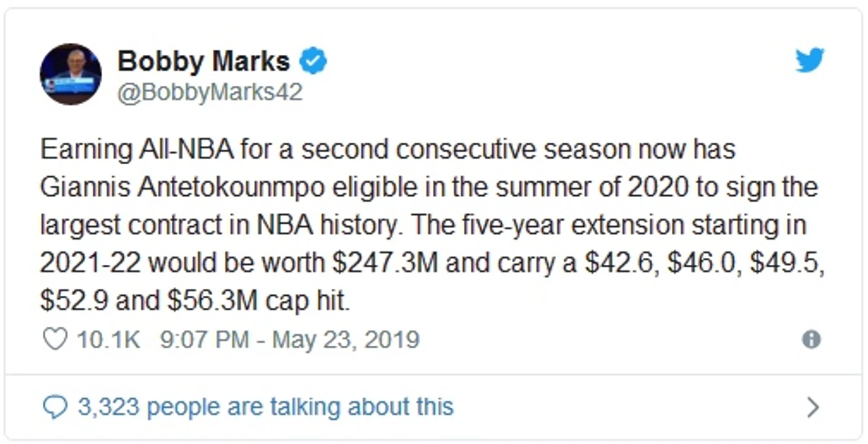The image size is (868, 444).
Task: Click the Twitter bird logo
Action: (x=810, y=61)
